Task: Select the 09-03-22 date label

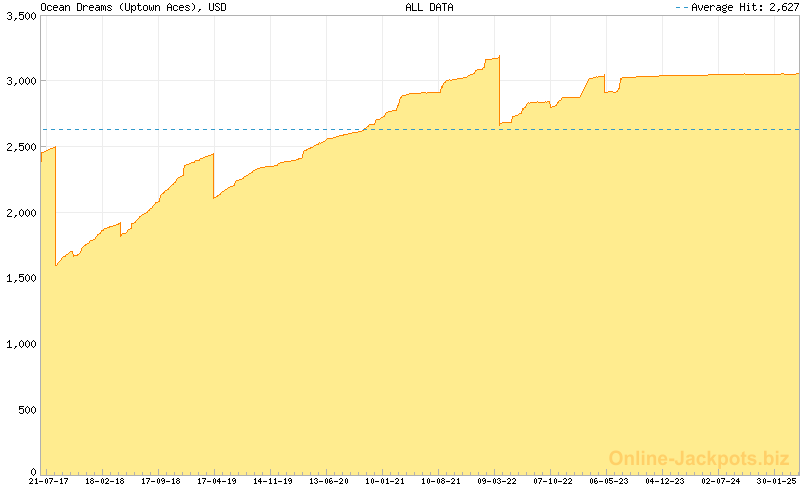Action: 497,481
